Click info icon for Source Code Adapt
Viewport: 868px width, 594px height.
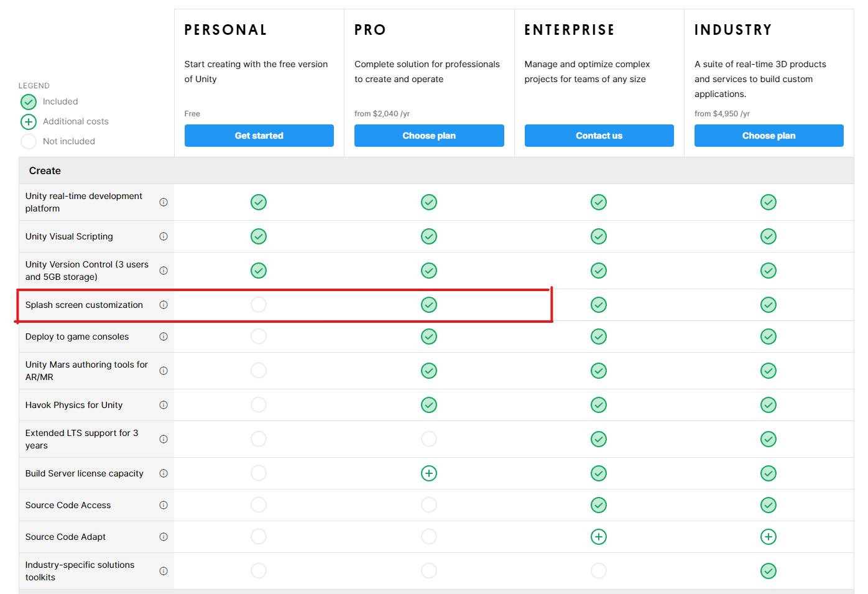164,537
